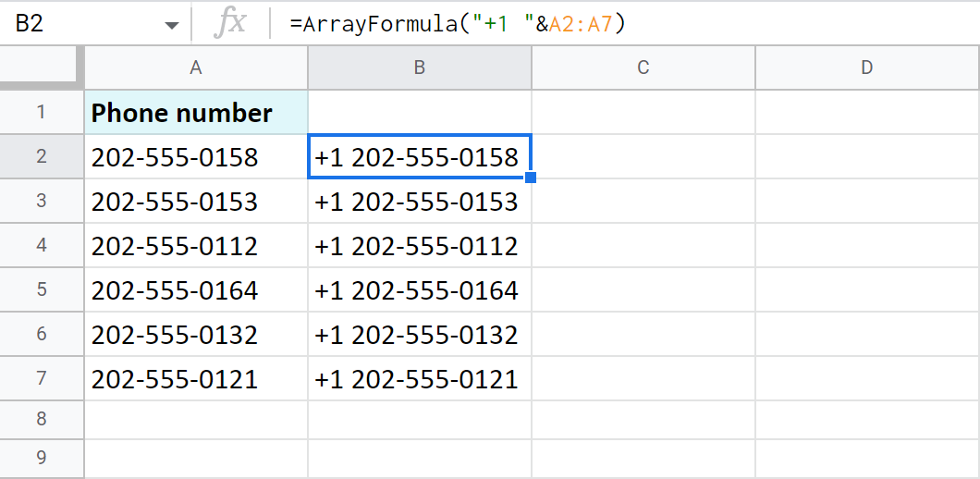Click cell +1 202-555-0112
The width and height of the screenshot is (980, 479).
click(420, 246)
